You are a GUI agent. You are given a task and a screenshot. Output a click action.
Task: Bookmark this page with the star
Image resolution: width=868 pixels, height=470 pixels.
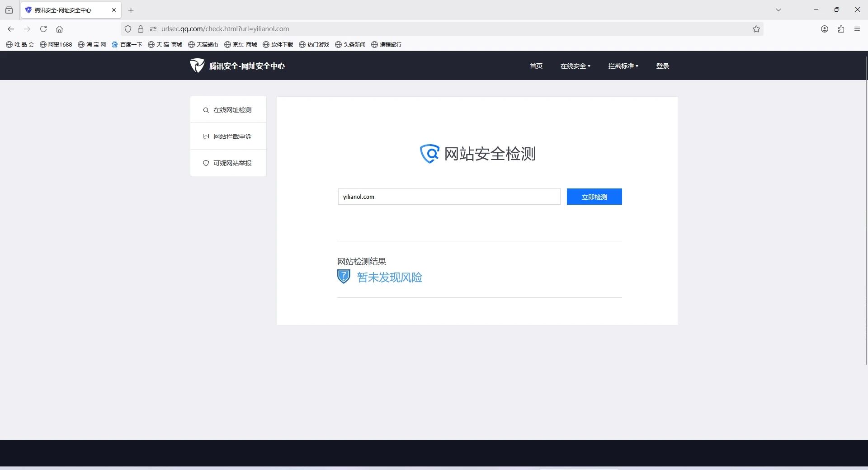pos(756,29)
